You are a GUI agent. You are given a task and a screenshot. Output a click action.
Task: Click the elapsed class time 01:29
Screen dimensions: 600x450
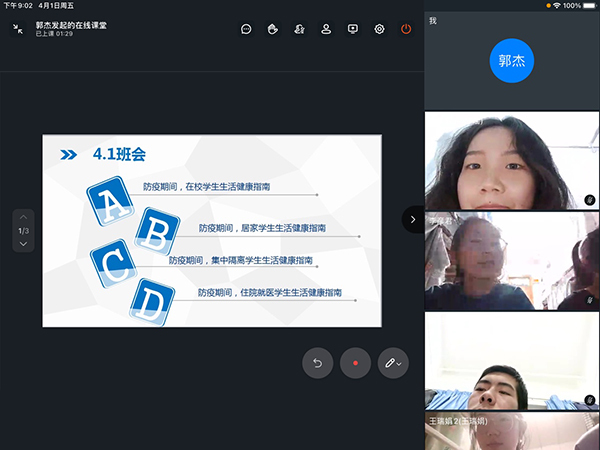(x=64, y=34)
